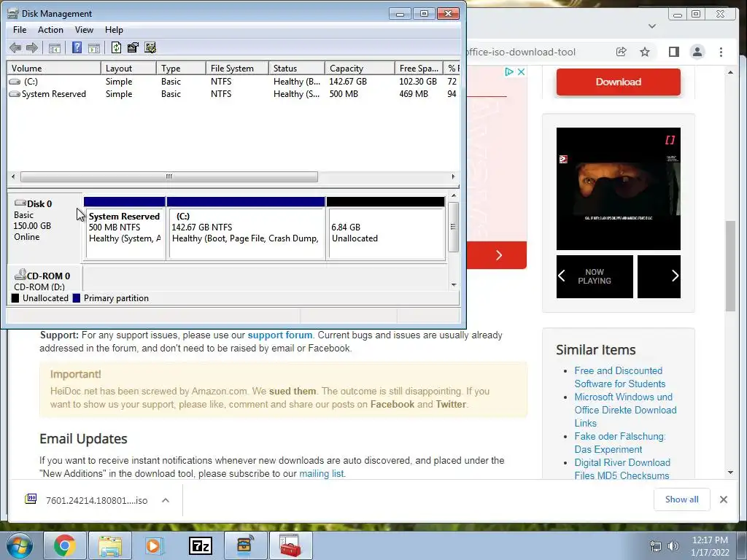Click the left scroll arrow of volume list

tap(13, 176)
